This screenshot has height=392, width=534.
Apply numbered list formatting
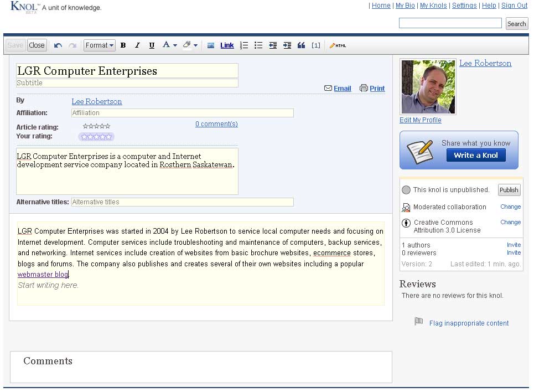coord(244,45)
